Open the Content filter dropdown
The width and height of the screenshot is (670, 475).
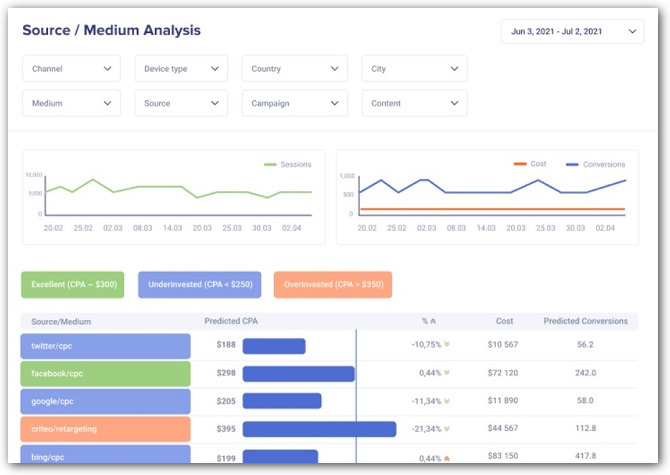[414, 103]
